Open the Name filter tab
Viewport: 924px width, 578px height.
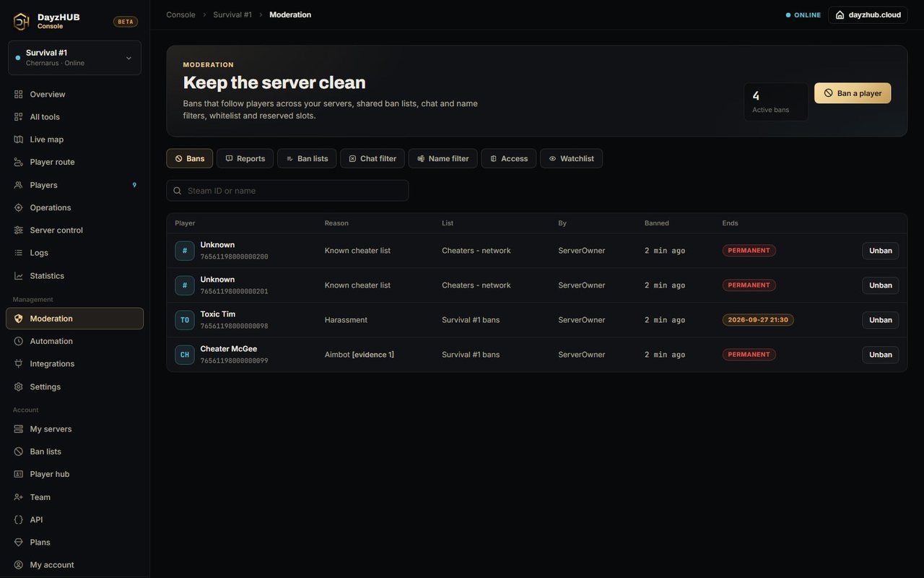click(x=443, y=158)
